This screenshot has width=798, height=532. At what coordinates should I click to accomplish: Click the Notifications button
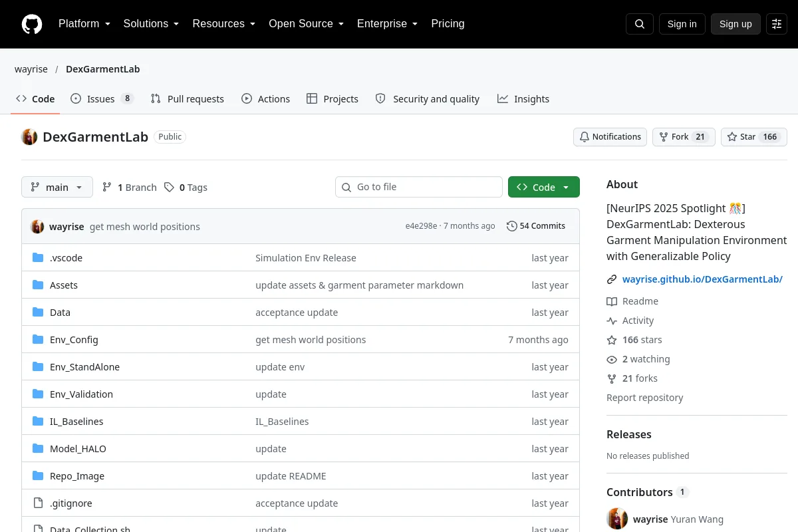pyautogui.click(x=610, y=137)
